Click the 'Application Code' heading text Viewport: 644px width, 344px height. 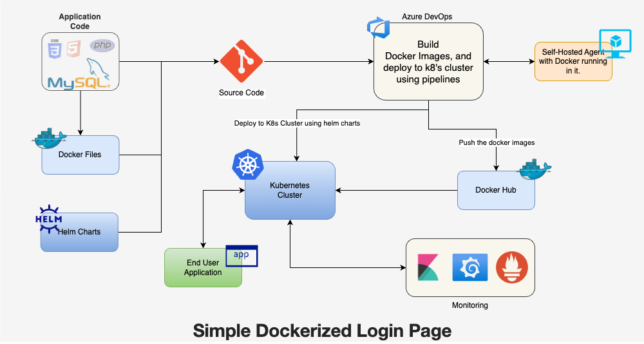[x=80, y=21]
